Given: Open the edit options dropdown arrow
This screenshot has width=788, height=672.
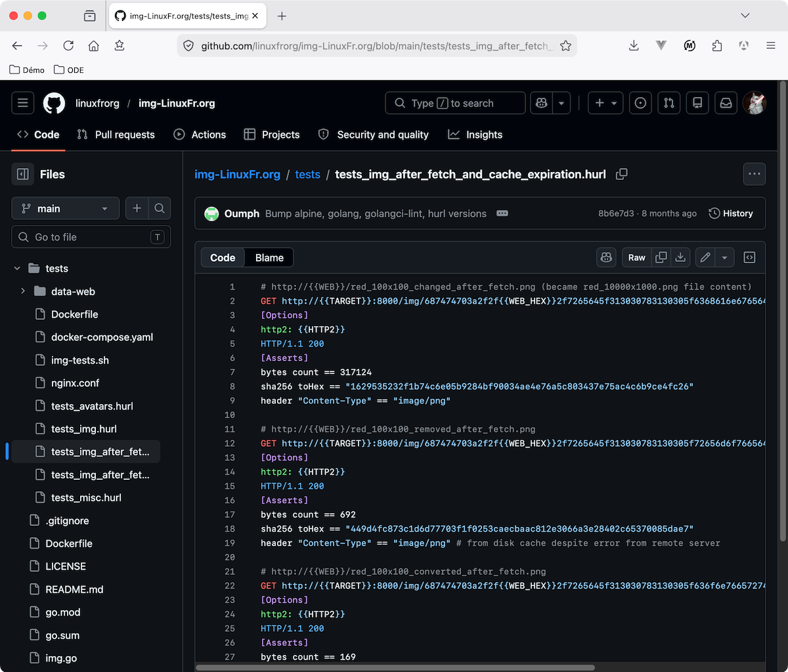Looking at the screenshot, I should pos(724,257).
